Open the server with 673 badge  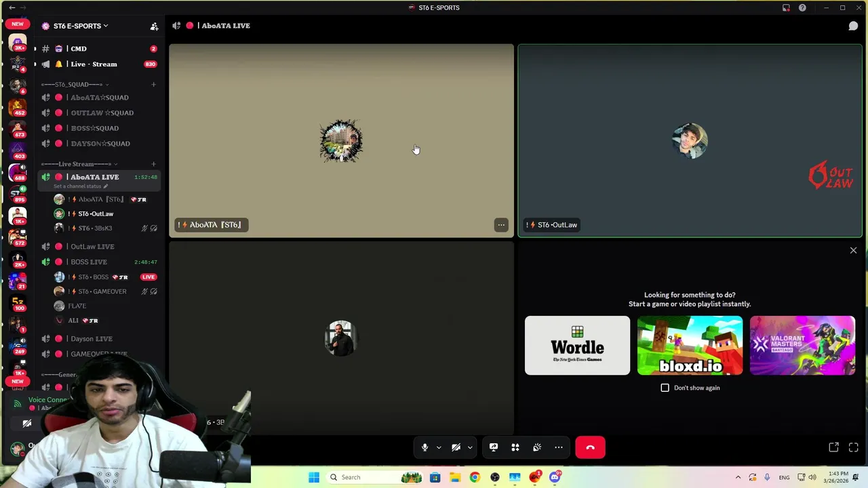[18, 129]
